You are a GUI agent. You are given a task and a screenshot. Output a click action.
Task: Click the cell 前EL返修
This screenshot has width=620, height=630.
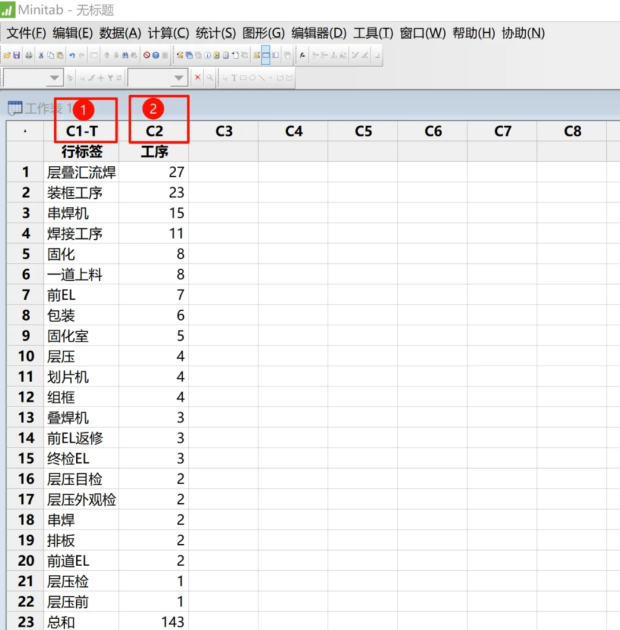(82, 438)
